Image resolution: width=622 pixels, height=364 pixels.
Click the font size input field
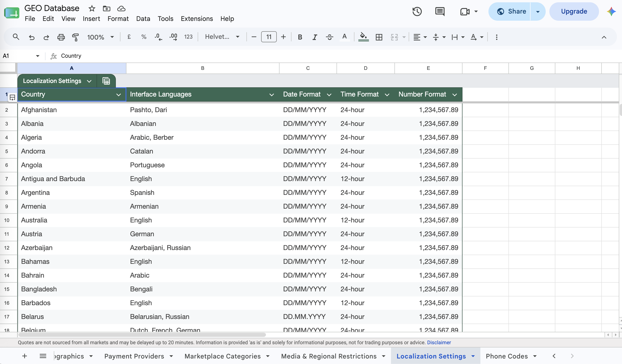coord(269,37)
